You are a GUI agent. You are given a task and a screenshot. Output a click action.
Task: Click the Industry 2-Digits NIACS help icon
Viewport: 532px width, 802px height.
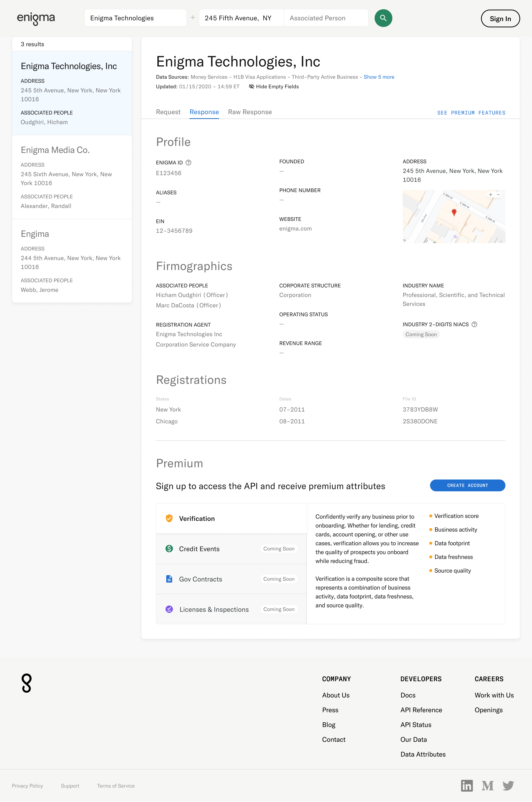[474, 324]
